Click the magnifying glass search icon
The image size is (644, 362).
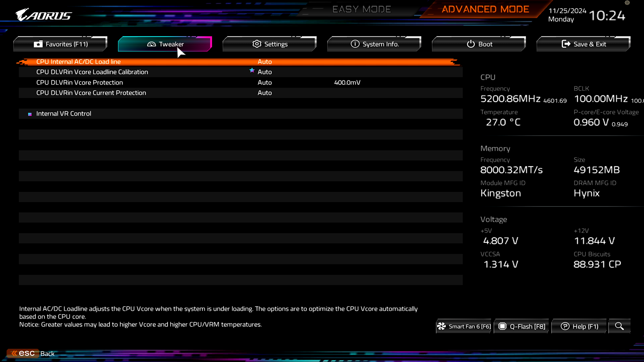[x=619, y=326]
